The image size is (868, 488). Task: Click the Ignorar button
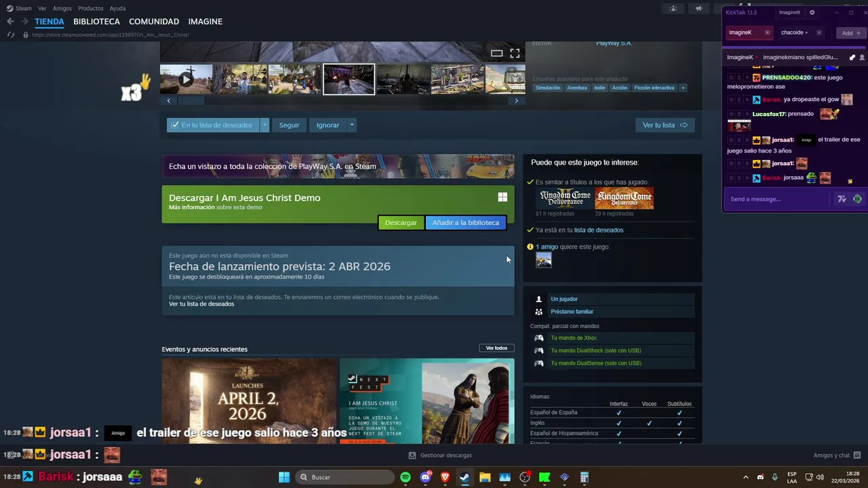[328, 125]
